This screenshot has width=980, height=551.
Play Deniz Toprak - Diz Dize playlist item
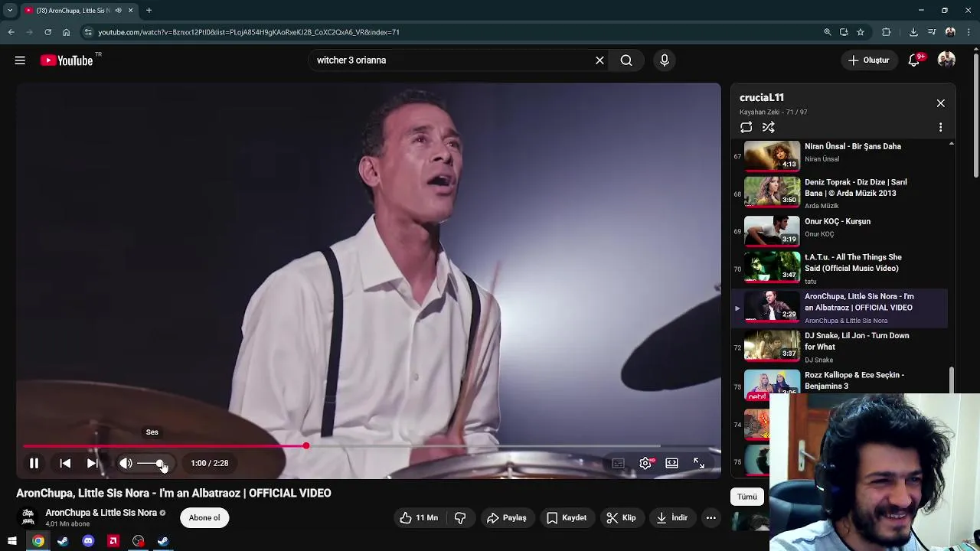(839, 193)
